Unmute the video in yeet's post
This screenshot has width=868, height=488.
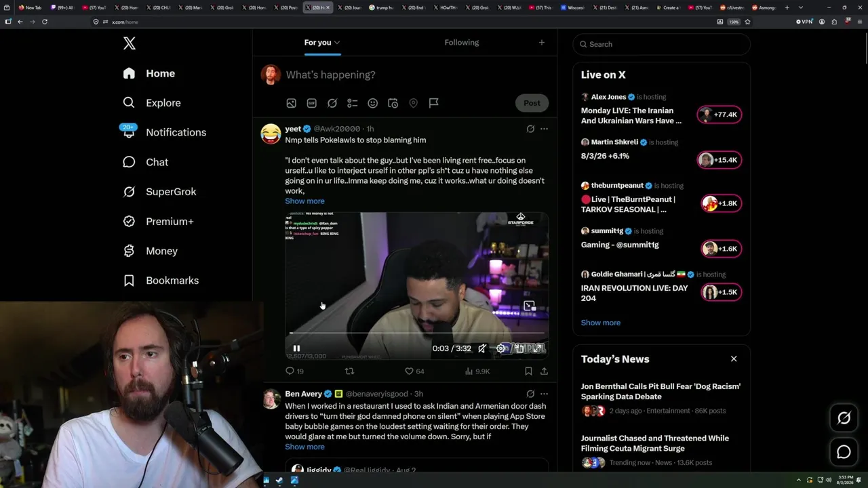(x=481, y=348)
